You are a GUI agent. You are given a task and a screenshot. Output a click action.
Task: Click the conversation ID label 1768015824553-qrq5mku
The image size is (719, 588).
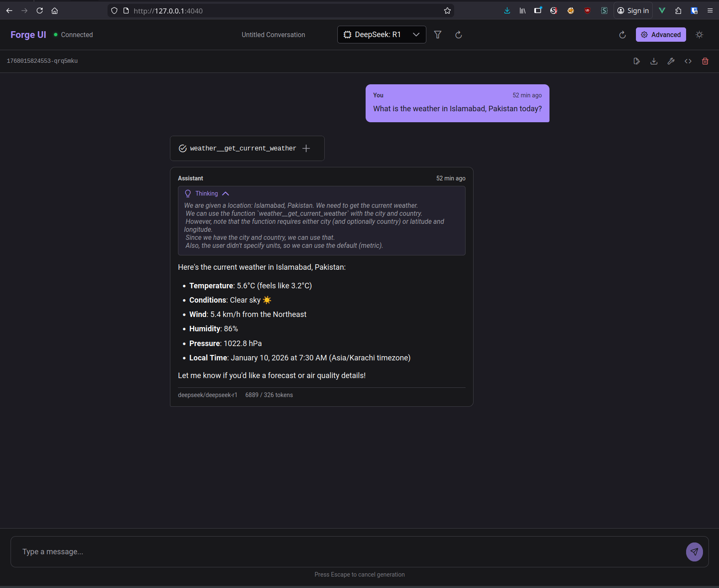42,61
